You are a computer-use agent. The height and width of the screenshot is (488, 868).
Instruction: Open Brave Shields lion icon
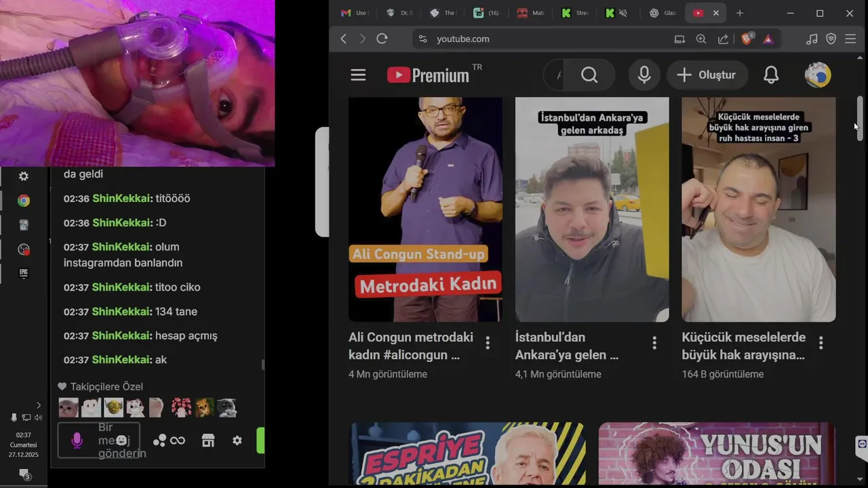[x=747, y=39]
